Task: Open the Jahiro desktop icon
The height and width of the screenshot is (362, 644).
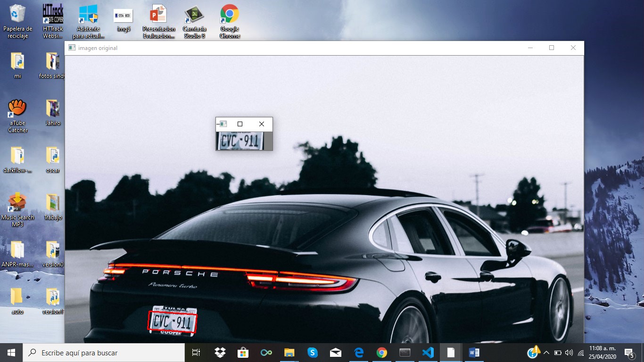Action: pos(53,113)
